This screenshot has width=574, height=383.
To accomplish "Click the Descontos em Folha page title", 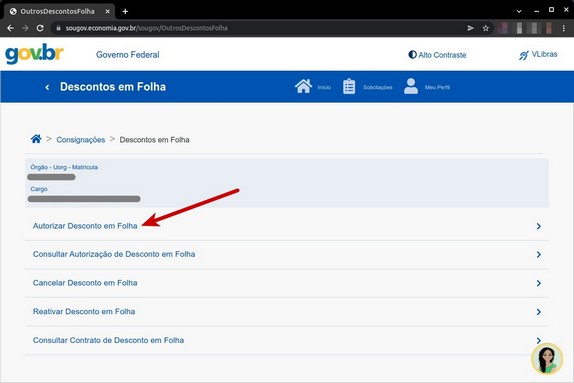I will pos(113,87).
